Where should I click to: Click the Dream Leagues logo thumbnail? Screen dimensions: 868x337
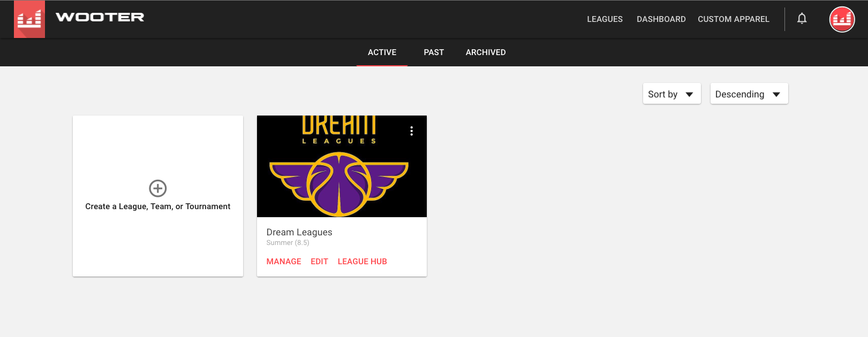[x=342, y=166]
